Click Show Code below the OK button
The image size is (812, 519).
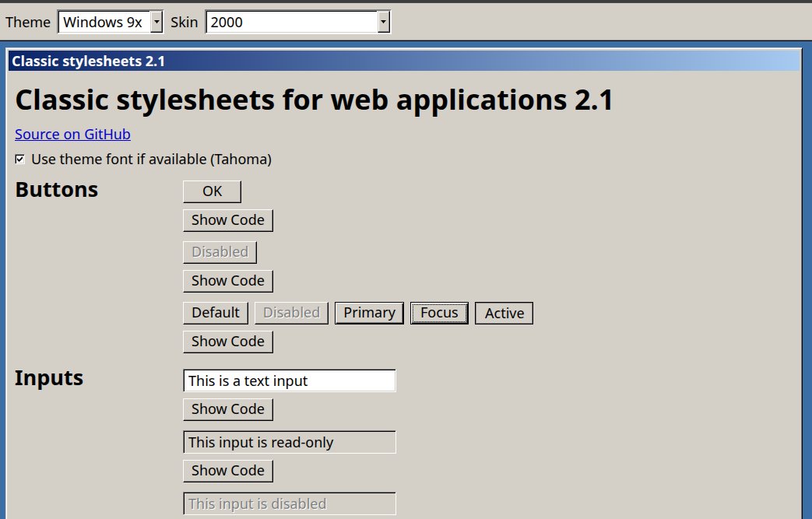point(228,220)
